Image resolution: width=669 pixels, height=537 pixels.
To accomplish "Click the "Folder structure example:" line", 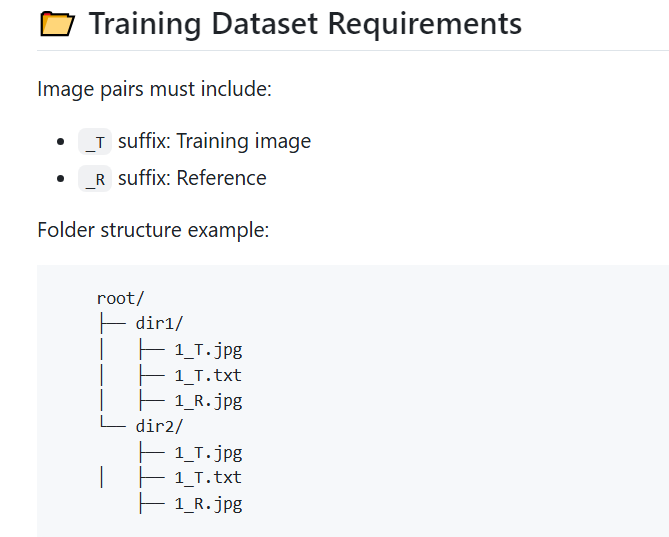I will click(153, 230).
